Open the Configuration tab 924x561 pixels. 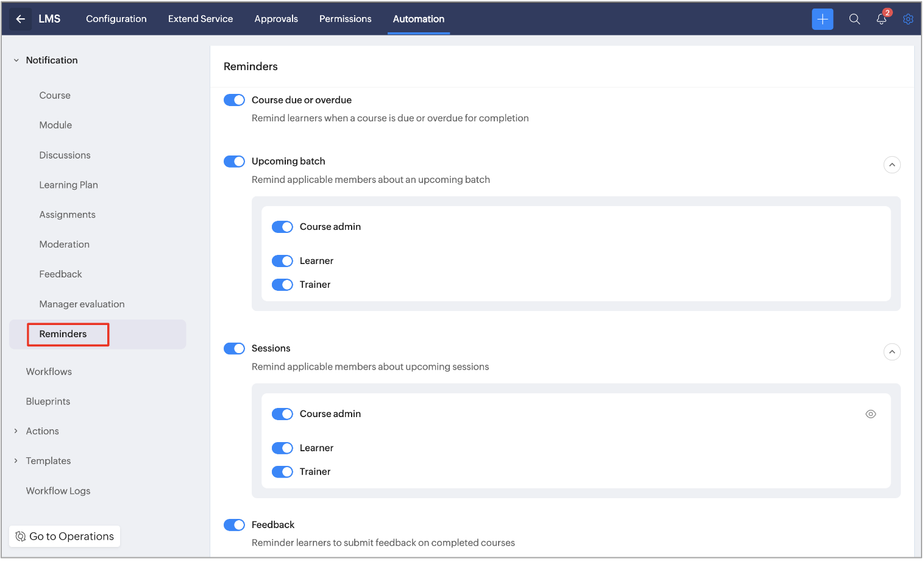point(116,19)
